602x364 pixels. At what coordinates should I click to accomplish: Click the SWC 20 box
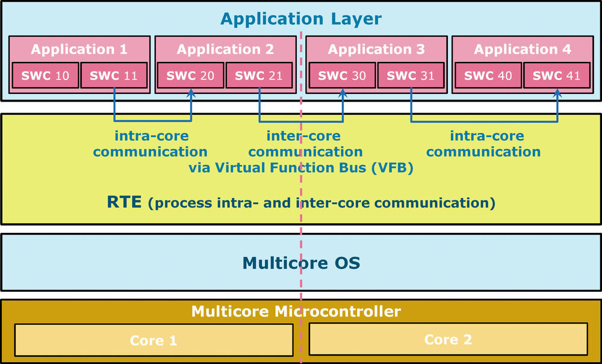pos(190,76)
